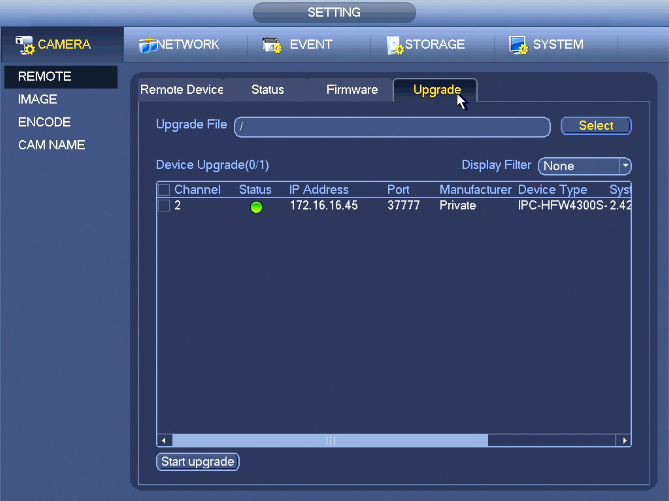
Task: Click IP address 172.16.16.45
Action: [324, 206]
